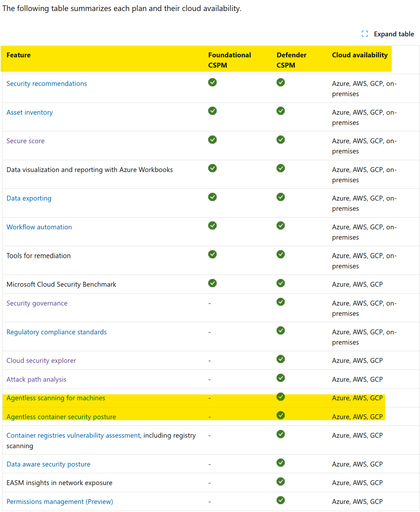Select the Microsoft Cloud Security Benchmark text
The width and height of the screenshot is (420, 512).
61,285
